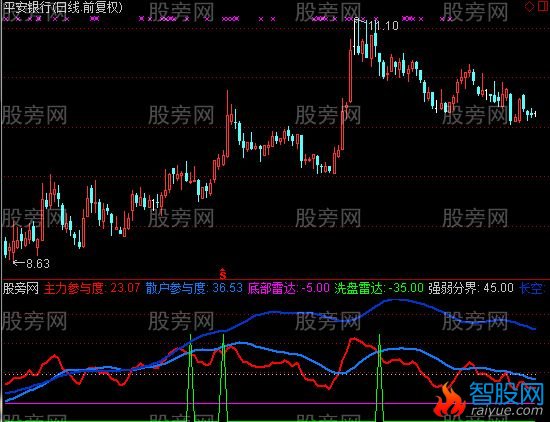Click the red S signal marker
The image size is (550, 422).
(x=223, y=274)
